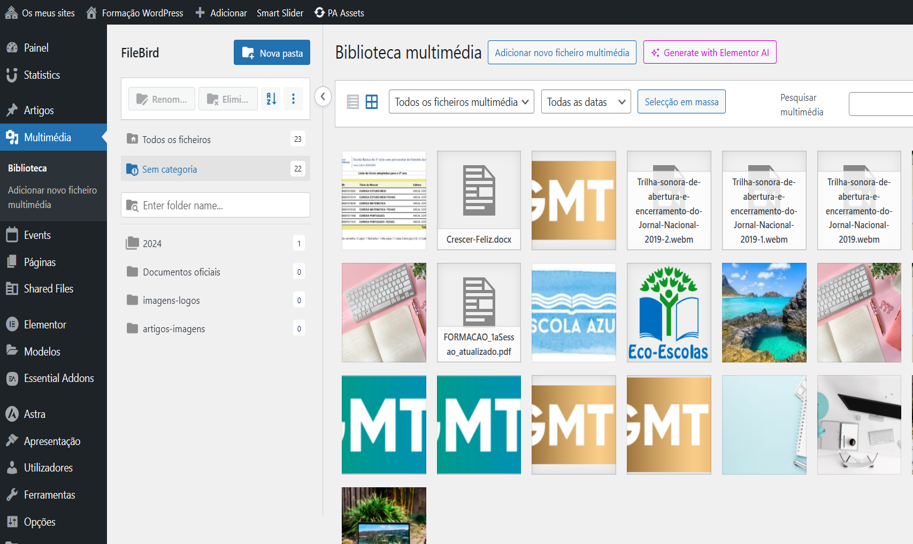Focus the 'Pesquisar multimédia' search box
913x544 pixels.
pos(881,104)
